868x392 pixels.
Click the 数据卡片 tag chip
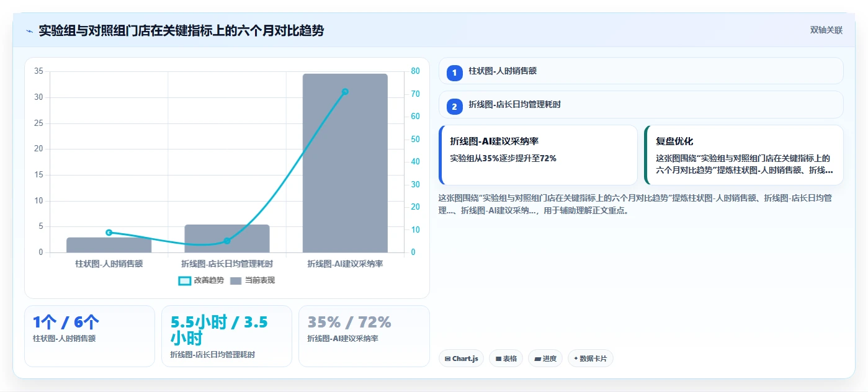[x=591, y=359]
